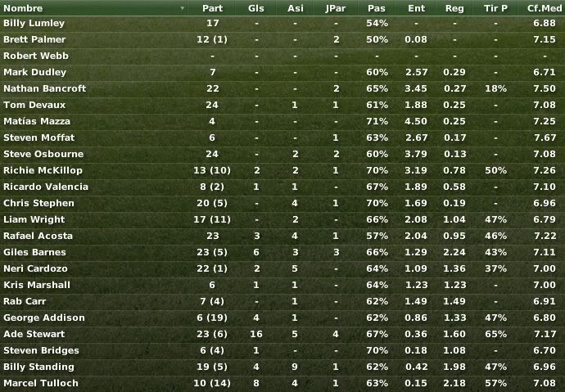Sort table by Reg column
Screen dimensions: 565x392
[x=454, y=8]
